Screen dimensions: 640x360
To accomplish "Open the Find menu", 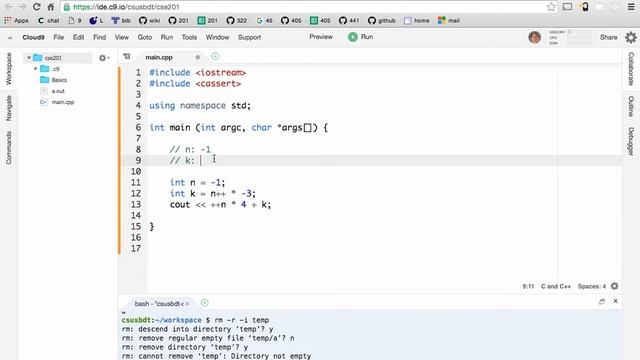I will click(99, 37).
